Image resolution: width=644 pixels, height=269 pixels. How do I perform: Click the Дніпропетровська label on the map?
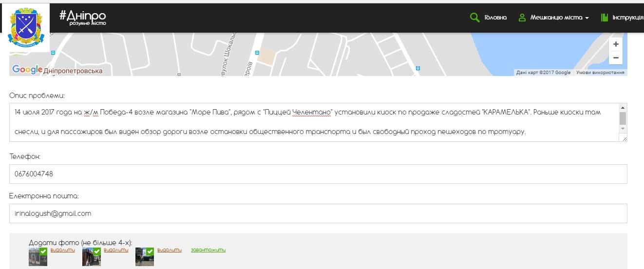73,71
